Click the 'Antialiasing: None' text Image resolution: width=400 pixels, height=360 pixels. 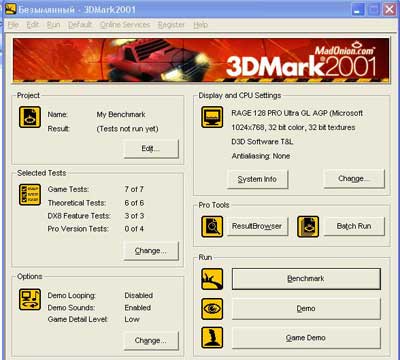[261, 156]
